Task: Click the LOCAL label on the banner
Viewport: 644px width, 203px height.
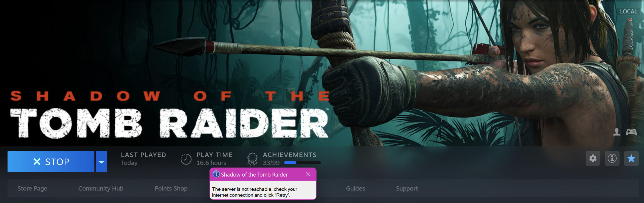Action: [628, 12]
